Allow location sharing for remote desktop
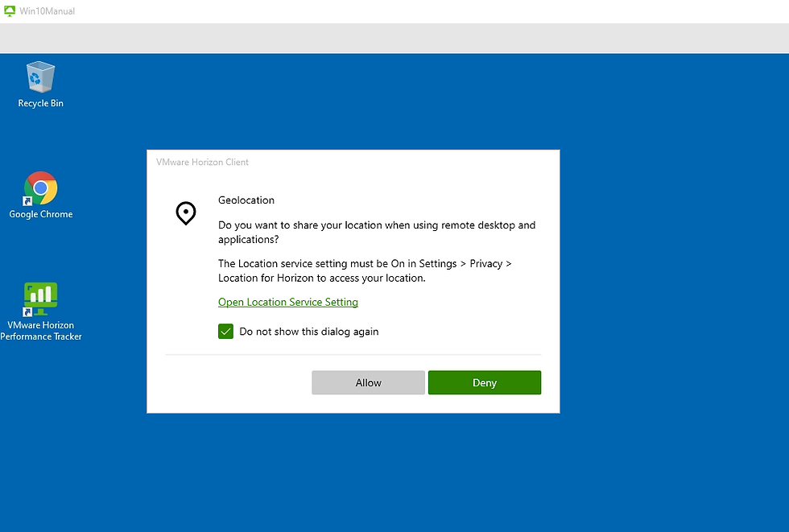The image size is (789, 532). [368, 382]
